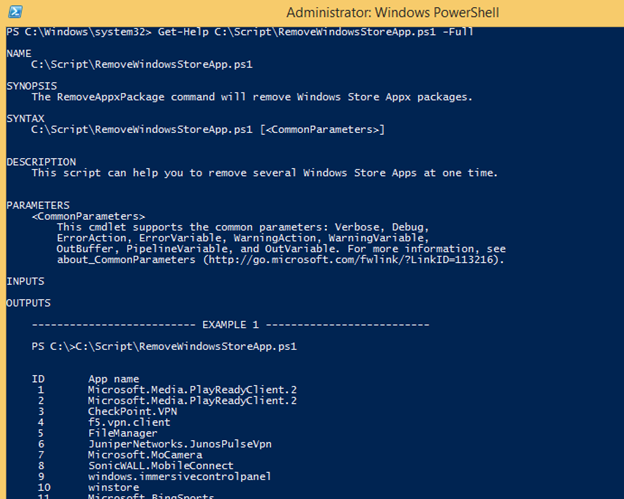Click the winstore row
The height and width of the screenshot is (499, 624).
coord(88,487)
